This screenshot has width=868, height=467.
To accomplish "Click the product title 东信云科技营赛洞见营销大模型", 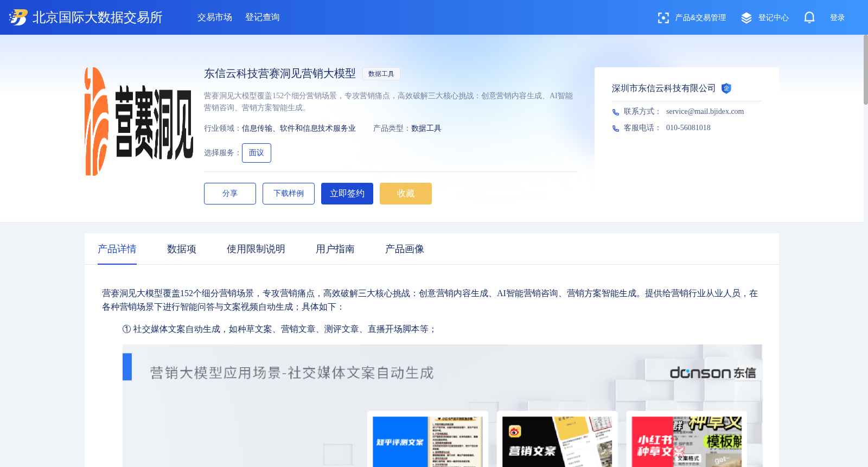I will [280, 73].
